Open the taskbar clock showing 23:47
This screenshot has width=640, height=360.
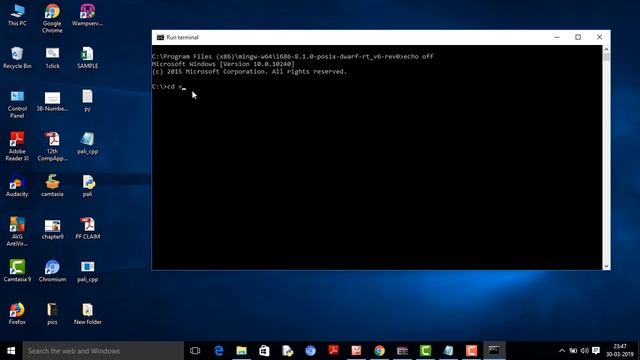click(x=620, y=351)
